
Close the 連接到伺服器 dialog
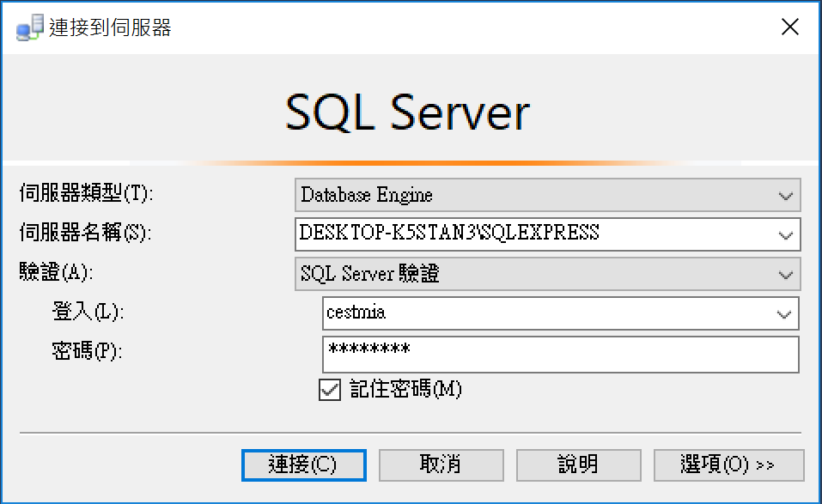[789, 27]
